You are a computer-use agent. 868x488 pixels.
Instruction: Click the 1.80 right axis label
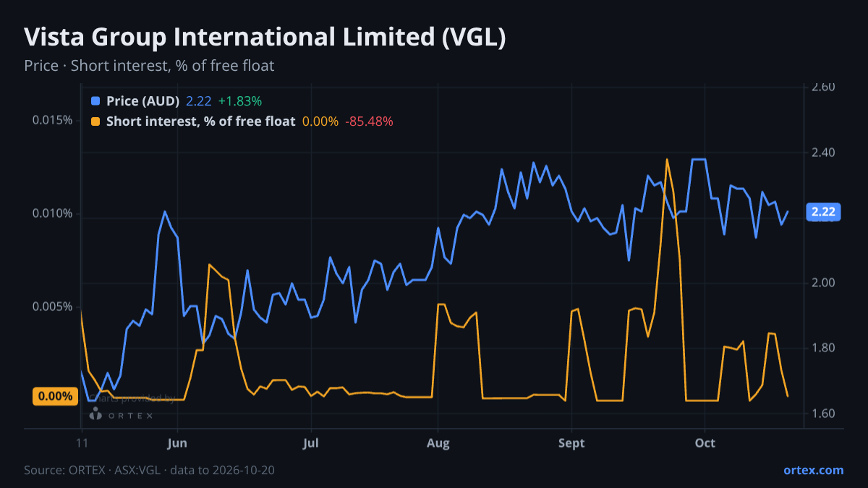pyautogui.click(x=823, y=348)
